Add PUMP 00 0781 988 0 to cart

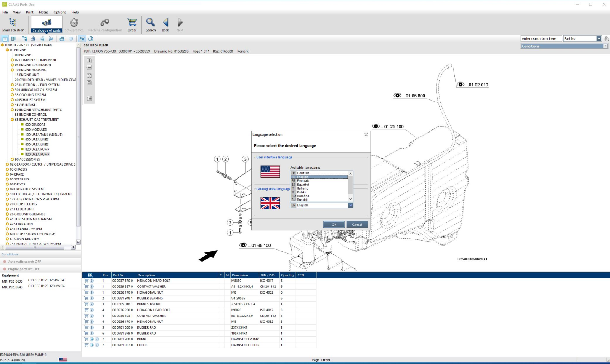86,339
